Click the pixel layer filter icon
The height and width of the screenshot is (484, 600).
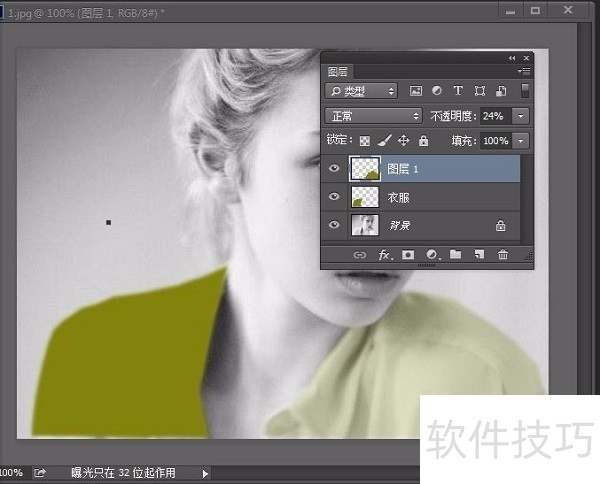click(416, 91)
